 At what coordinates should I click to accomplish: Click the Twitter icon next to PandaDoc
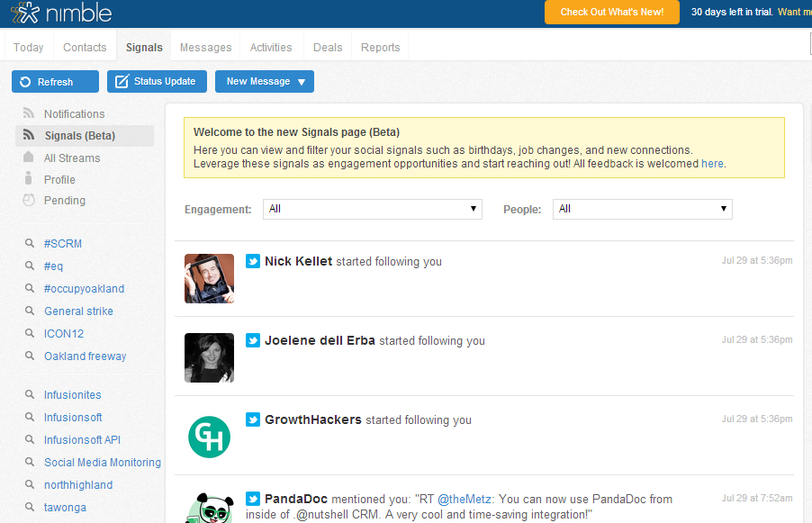(x=253, y=499)
